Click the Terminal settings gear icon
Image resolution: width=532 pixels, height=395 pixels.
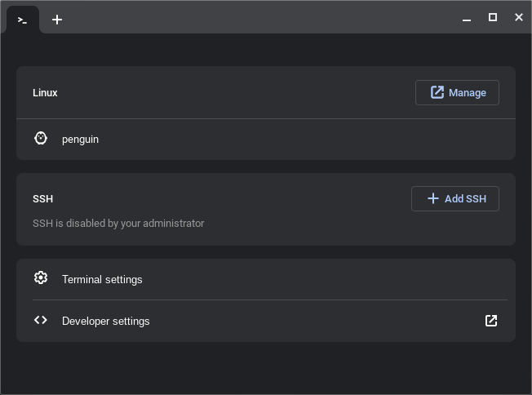pyautogui.click(x=41, y=278)
